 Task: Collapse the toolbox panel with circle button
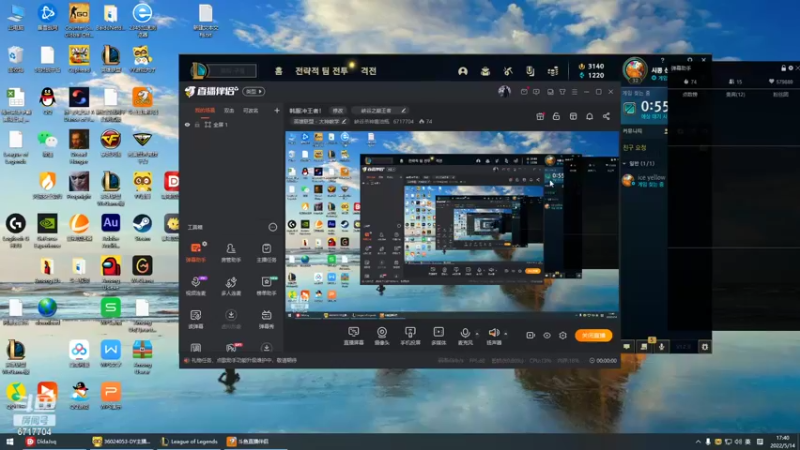coord(273,227)
